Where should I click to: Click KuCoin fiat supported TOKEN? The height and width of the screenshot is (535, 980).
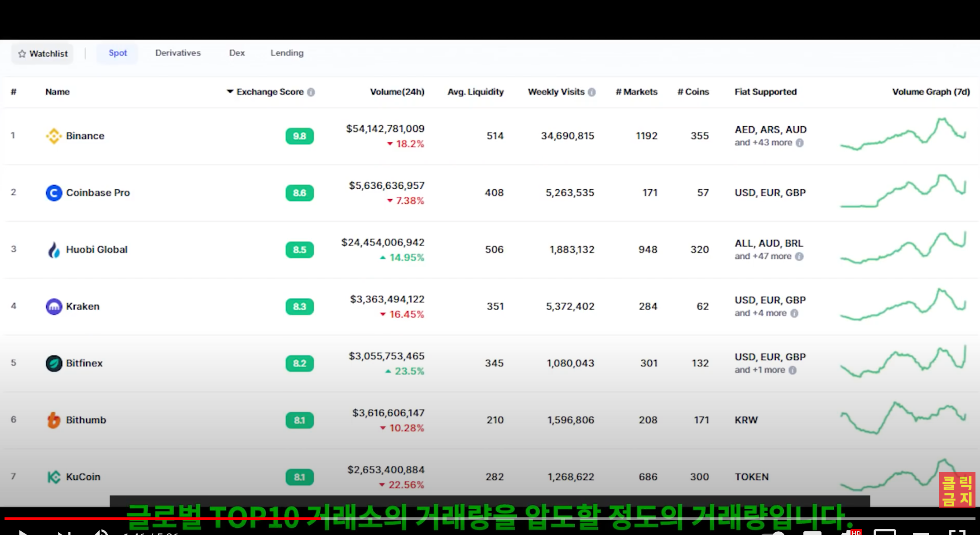click(x=752, y=477)
